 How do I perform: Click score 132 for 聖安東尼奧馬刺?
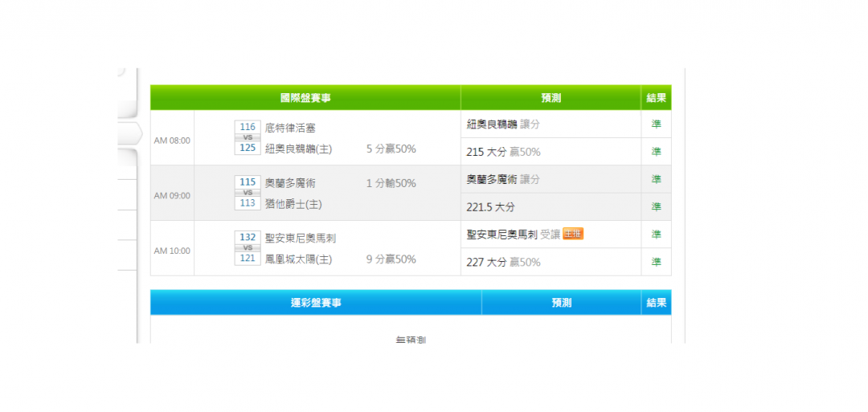point(248,238)
